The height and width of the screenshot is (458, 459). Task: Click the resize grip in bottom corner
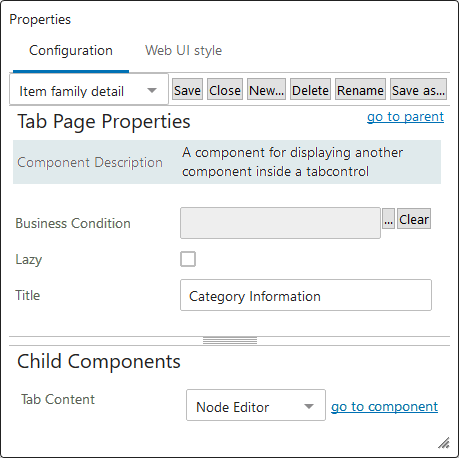click(444, 443)
